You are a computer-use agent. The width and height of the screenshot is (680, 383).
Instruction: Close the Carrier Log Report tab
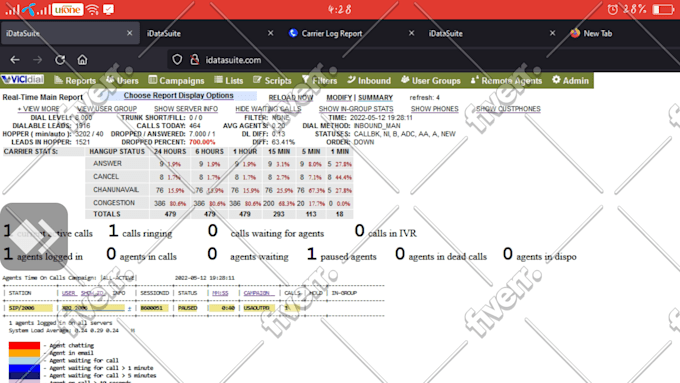[x=412, y=33]
